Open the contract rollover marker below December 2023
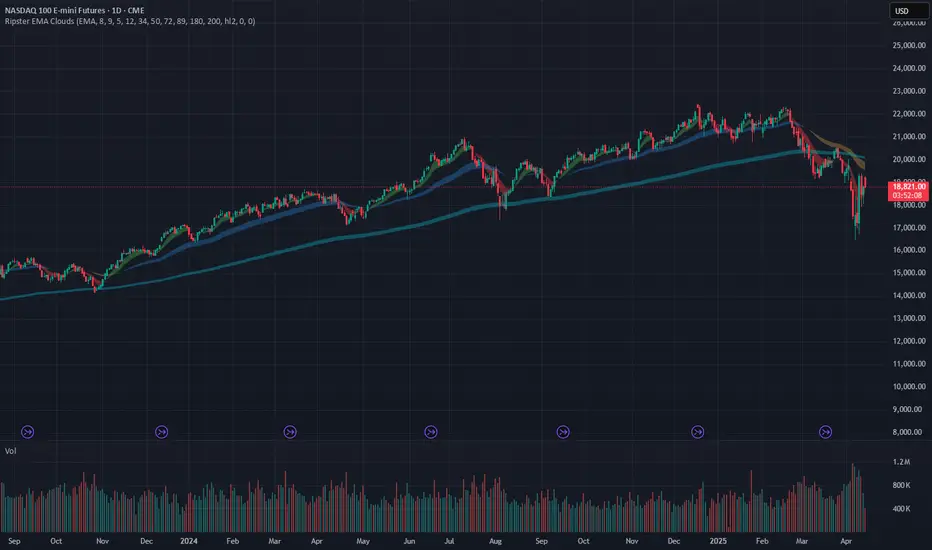 click(162, 432)
